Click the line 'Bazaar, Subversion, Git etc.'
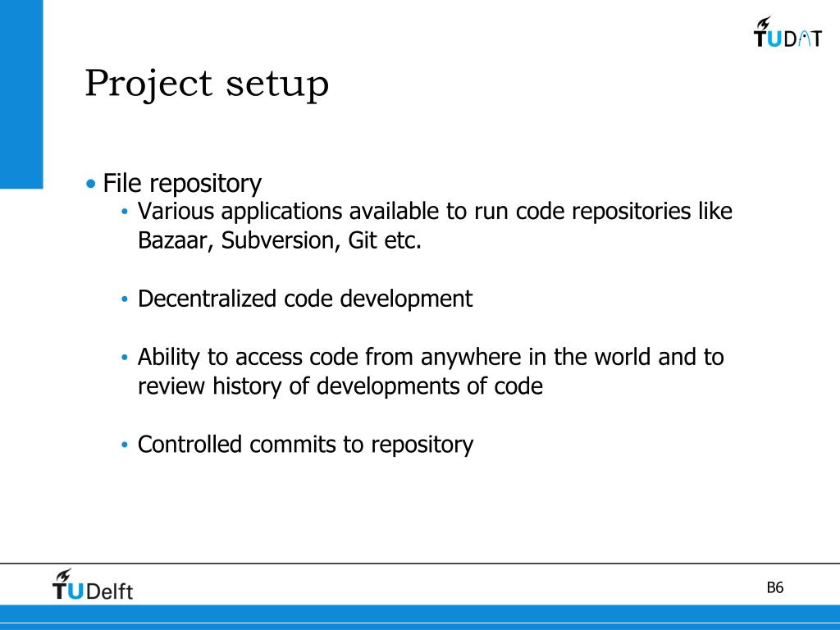Screen dimensions: 840x630 pos(279,240)
